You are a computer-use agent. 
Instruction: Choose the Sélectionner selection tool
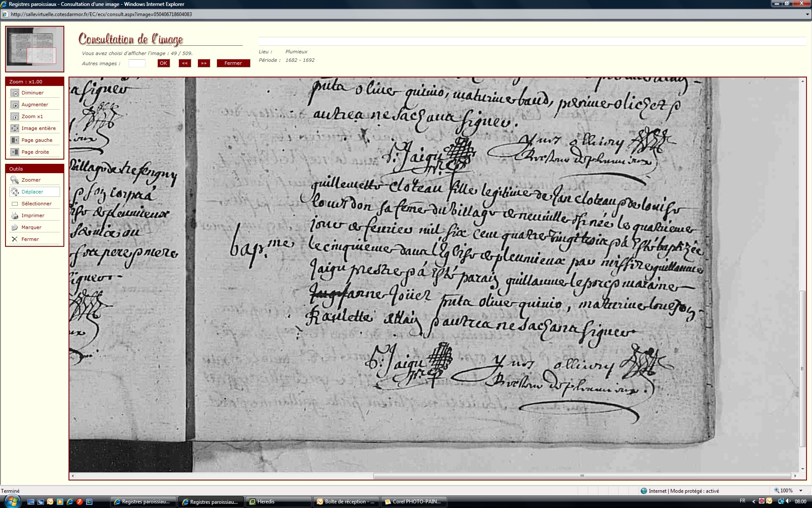click(15, 204)
